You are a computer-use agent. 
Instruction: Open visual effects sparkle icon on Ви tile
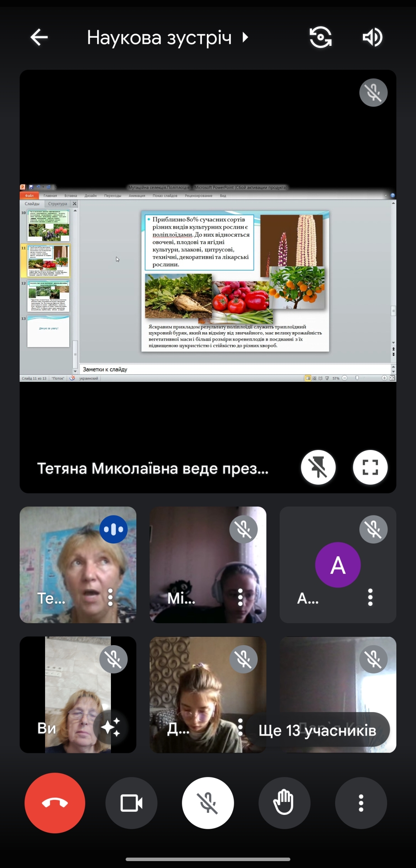pyautogui.click(x=111, y=727)
